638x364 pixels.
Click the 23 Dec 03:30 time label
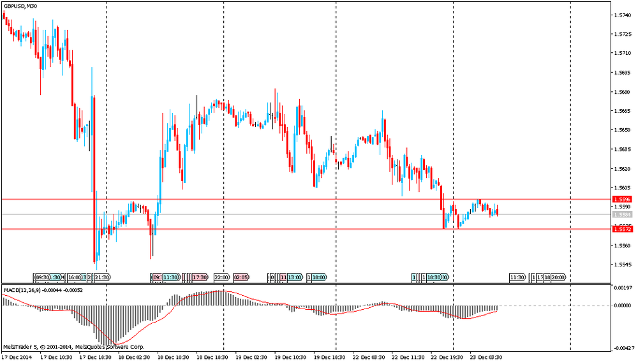coord(485,357)
